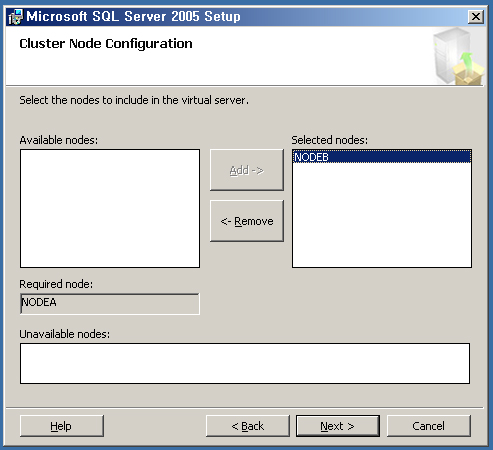
Task: Cancel the SQL Server setup wizard
Action: click(x=429, y=426)
